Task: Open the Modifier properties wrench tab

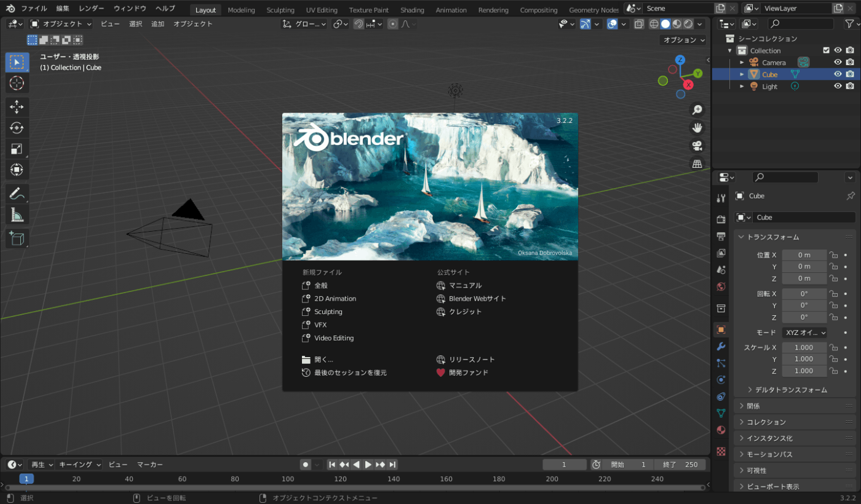Action: pyautogui.click(x=721, y=346)
